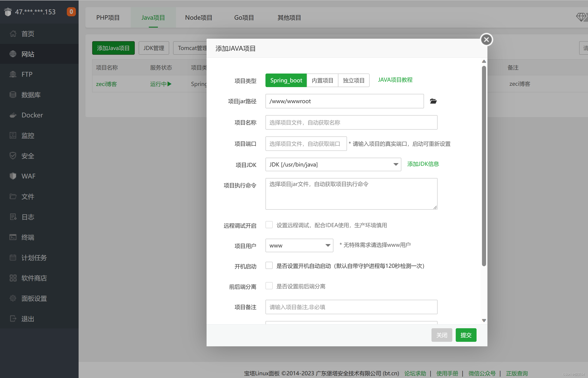Click the dialog scroll-down arrow
The image size is (588, 378).
[484, 320]
